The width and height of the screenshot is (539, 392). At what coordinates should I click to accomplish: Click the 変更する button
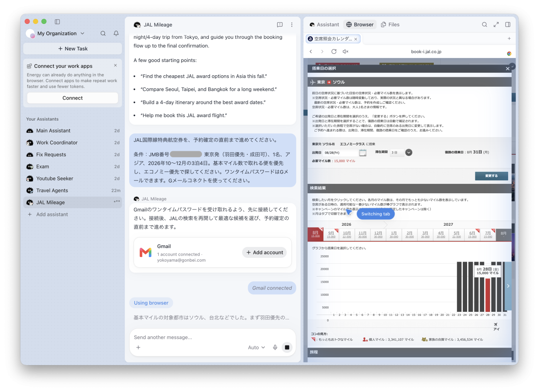tap(492, 176)
